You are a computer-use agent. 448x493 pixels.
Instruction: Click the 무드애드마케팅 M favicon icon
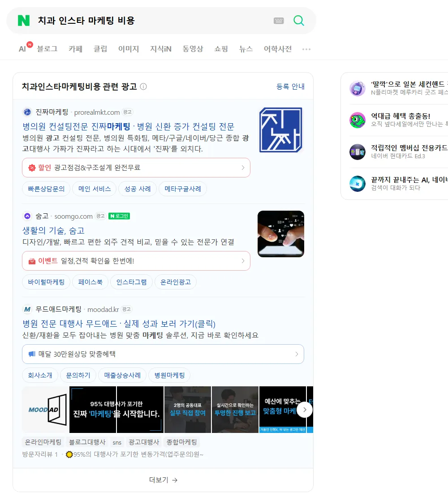coord(27,309)
